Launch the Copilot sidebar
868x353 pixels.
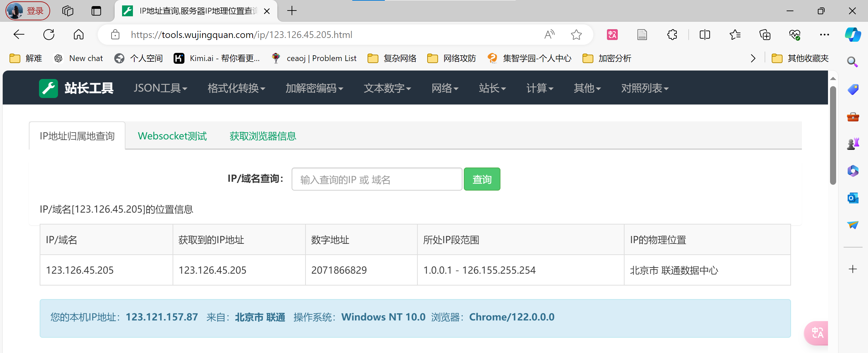(x=853, y=35)
